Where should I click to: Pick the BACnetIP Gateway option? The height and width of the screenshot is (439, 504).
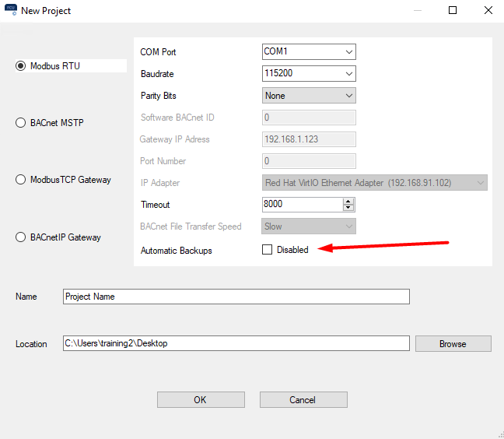(21, 237)
